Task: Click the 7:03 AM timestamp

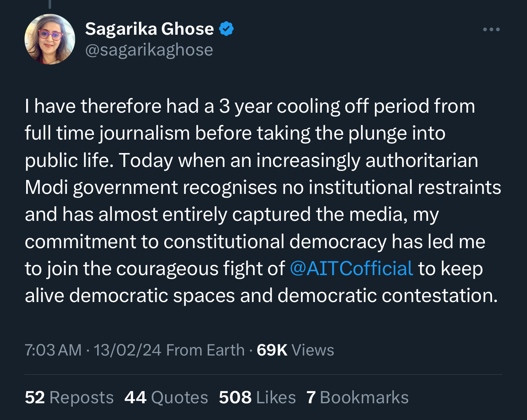Action: tap(53, 350)
